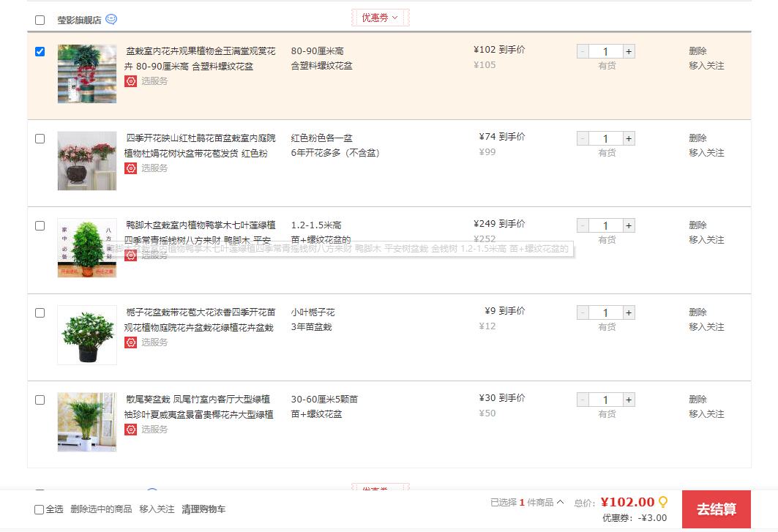Delete the 金玉满堂 plant item
Viewport: 778px width, 532px height.
[697, 51]
